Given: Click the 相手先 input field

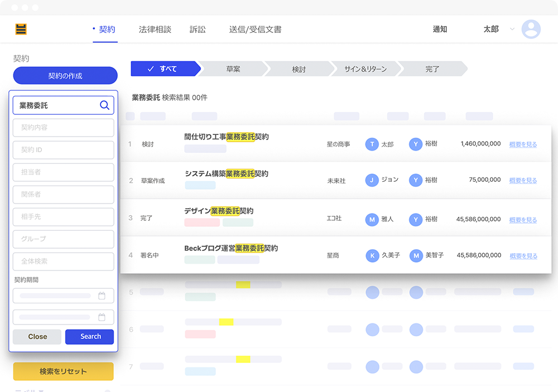Looking at the screenshot, I should tap(64, 216).
